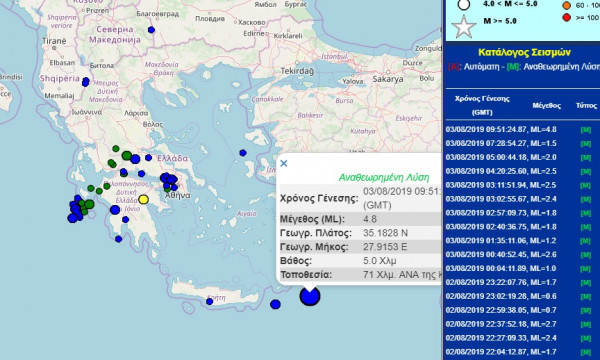Viewport: 600px width, 360px height.
Task: Click the Ιωάννινα label on map
Action: (87, 112)
